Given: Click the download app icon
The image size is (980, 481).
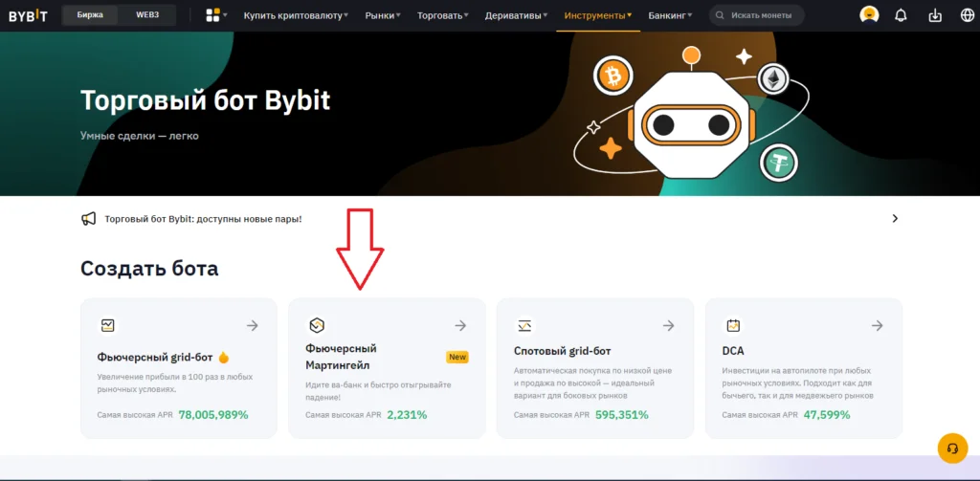Looking at the screenshot, I should point(935,15).
